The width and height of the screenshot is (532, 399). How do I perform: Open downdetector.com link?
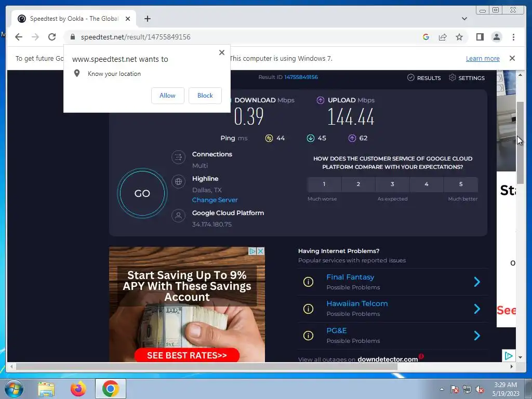click(388, 359)
